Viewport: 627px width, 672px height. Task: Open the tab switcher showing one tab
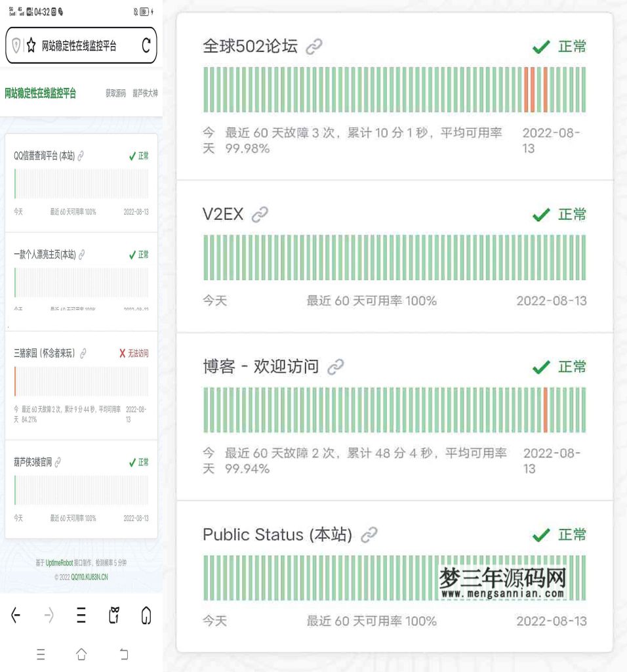click(x=113, y=616)
